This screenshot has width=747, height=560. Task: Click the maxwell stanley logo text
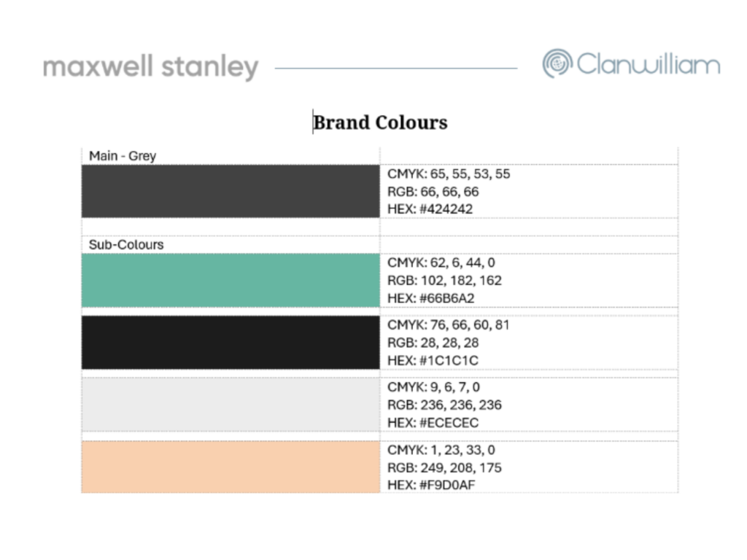click(151, 68)
